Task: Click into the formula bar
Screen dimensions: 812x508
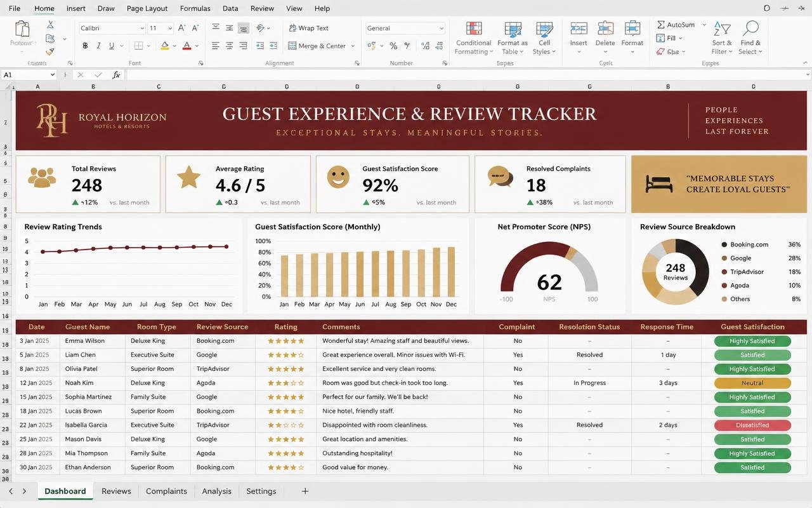Action: click(x=467, y=75)
